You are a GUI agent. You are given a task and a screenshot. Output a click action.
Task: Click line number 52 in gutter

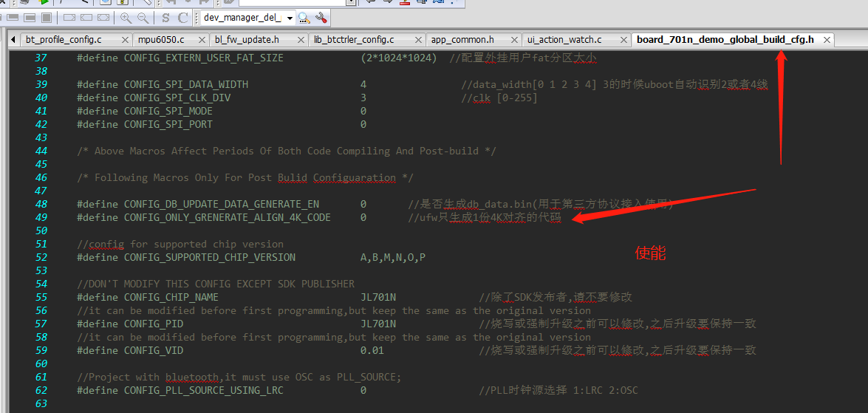click(41, 257)
